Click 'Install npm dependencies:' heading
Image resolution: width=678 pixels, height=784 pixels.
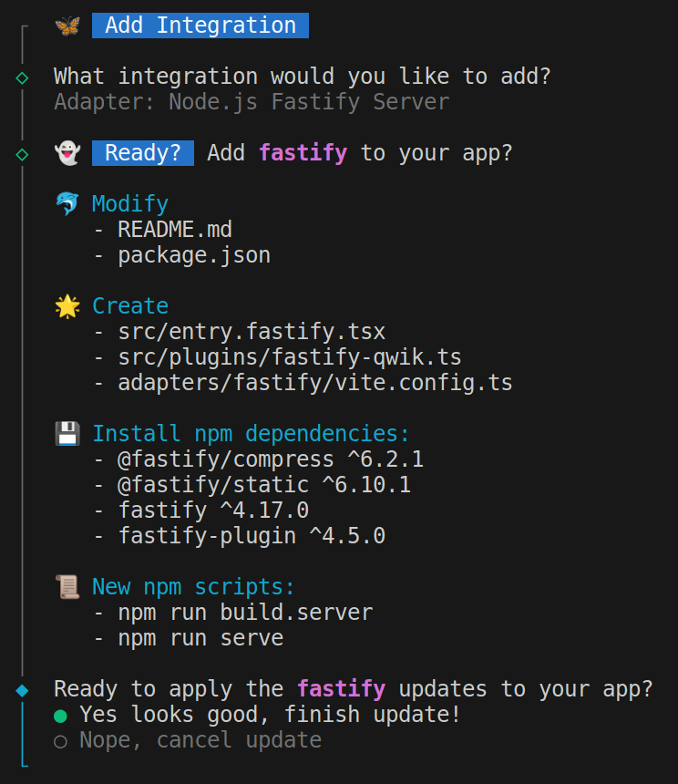click(251, 434)
